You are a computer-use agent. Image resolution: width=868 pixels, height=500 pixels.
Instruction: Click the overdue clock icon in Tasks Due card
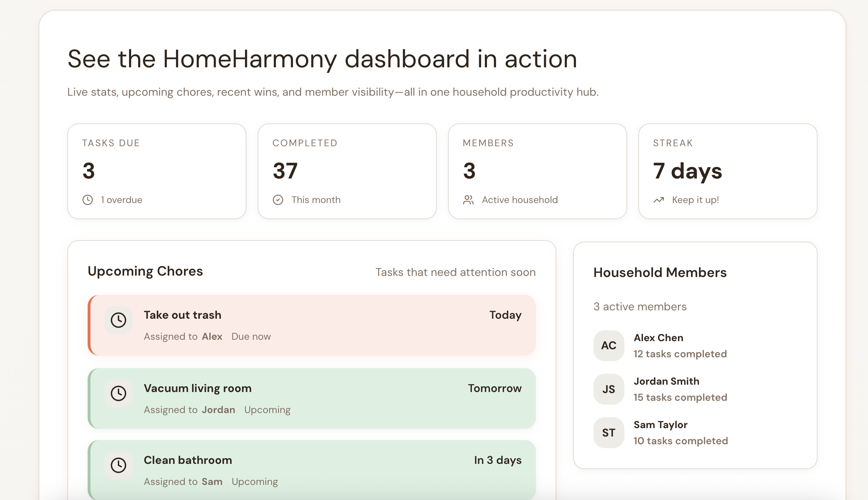pos(88,200)
